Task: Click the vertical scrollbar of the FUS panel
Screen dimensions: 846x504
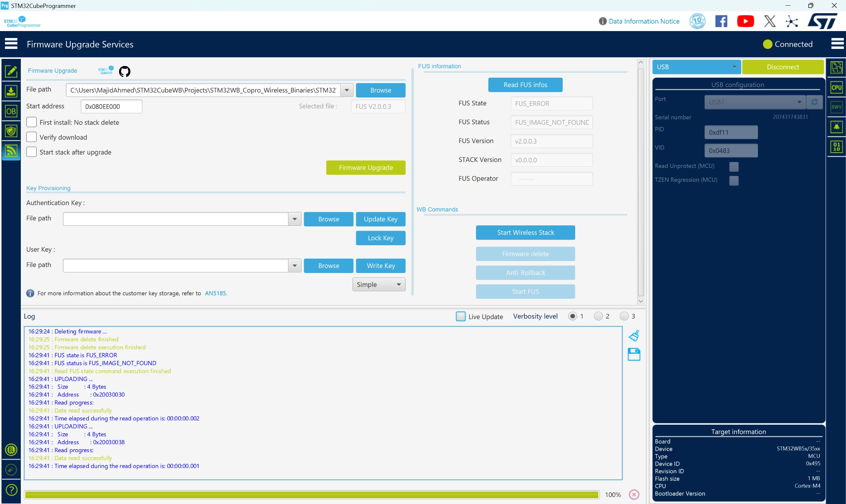Action: (x=641, y=182)
